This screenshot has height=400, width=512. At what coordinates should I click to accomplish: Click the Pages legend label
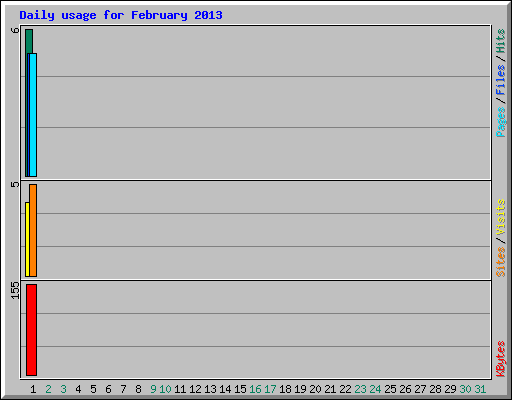[x=501, y=122]
